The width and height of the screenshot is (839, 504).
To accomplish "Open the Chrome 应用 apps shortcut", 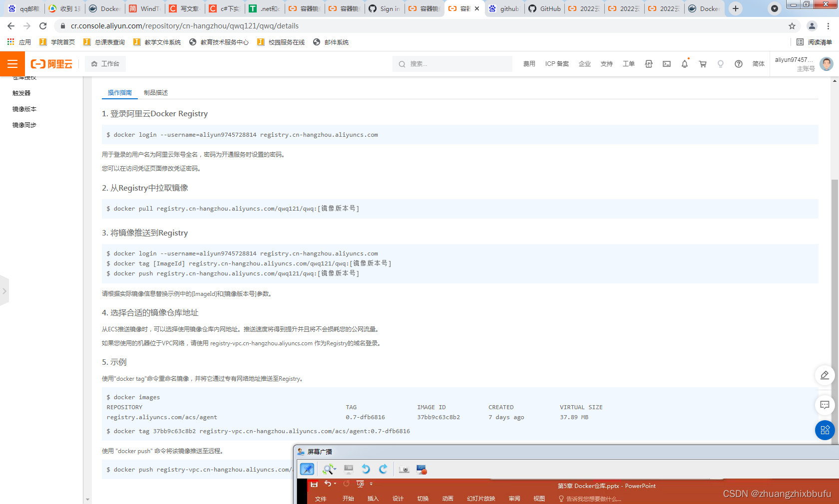I will [19, 42].
